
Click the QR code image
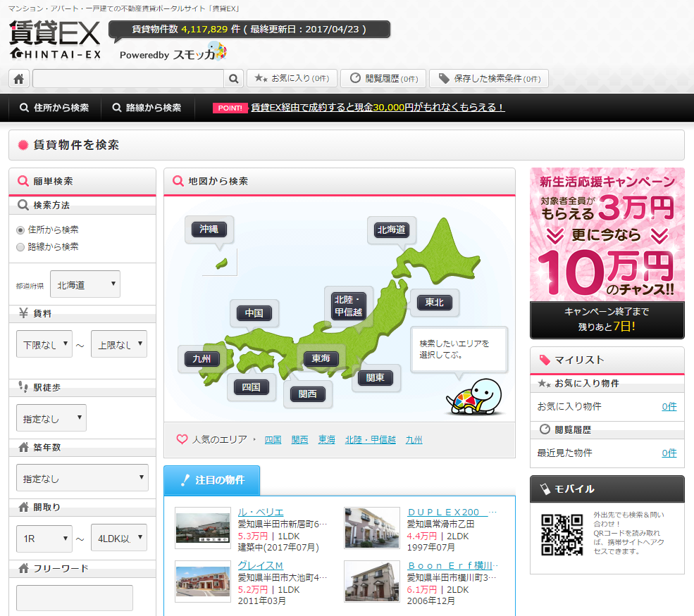pyautogui.click(x=562, y=534)
